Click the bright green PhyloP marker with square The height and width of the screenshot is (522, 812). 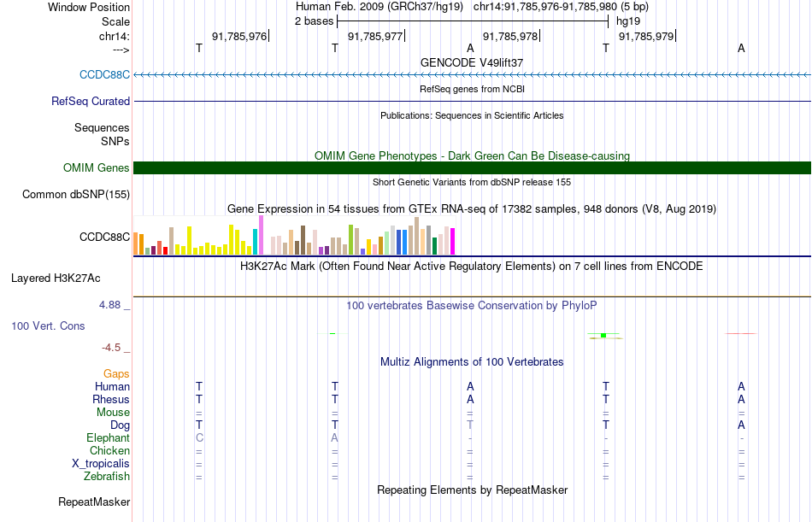click(604, 336)
